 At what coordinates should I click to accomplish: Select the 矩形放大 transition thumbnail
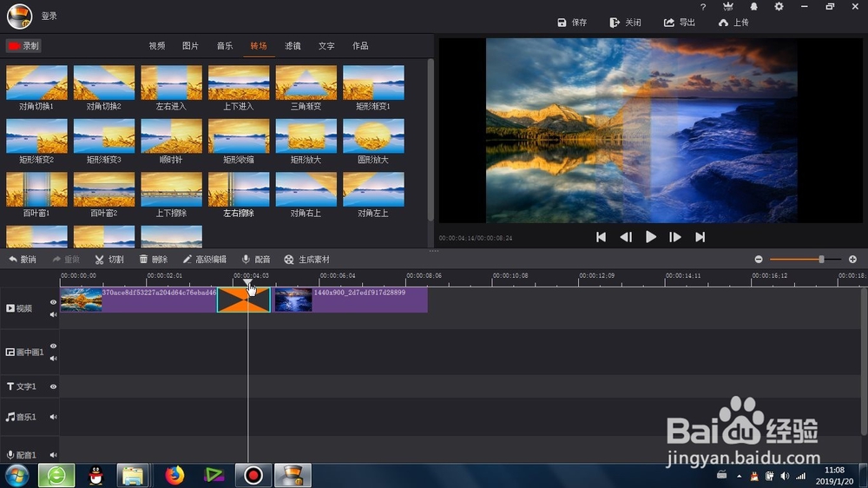coord(306,135)
